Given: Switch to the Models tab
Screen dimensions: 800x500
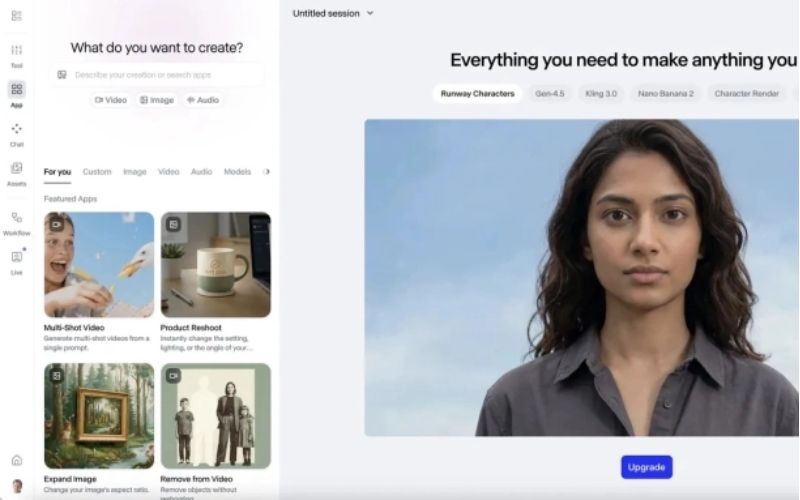Looking at the screenshot, I should coord(237,172).
